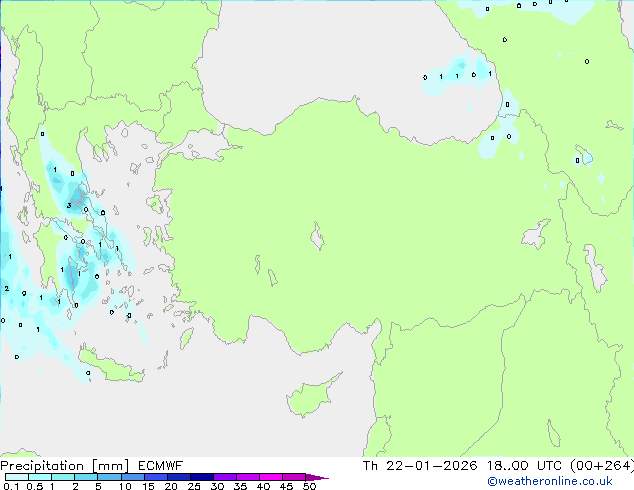The width and height of the screenshot is (634, 490).
Task: Pick the 15–20 mm legend swatch
Action: click(156, 477)
